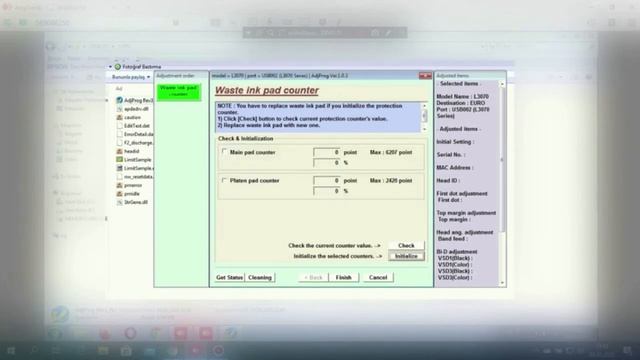Select the f2_discharge file icon
Screen dimensions: 640x360
tap(119, 142)
